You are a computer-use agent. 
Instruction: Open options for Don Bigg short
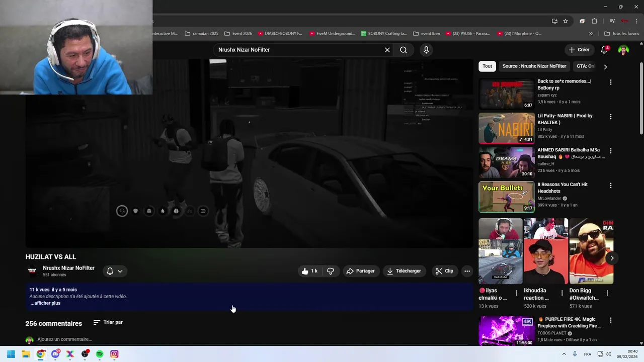click(x=607, y=293)
